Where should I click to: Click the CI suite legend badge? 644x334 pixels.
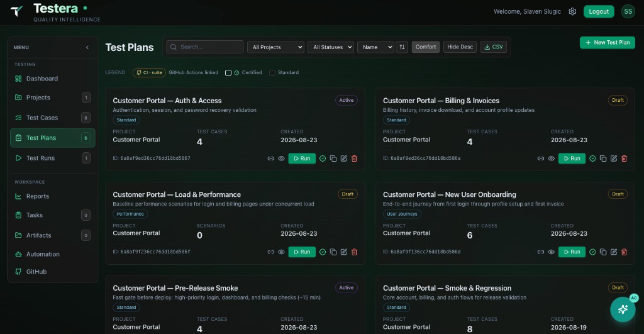click(149, 73)
